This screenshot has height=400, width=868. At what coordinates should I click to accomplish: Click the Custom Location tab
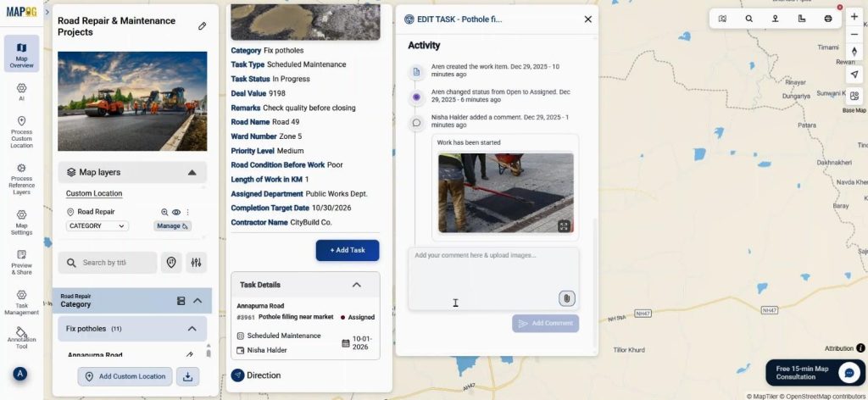[x=94, y=193]
